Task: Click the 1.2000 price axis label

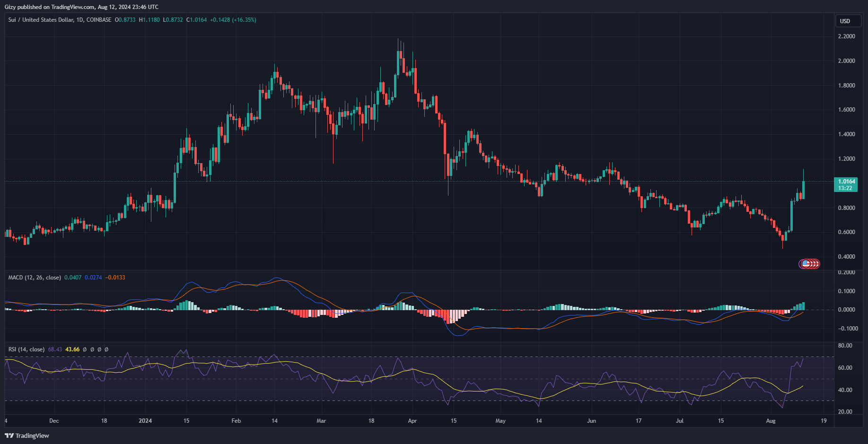Action: tap(847, 159)
